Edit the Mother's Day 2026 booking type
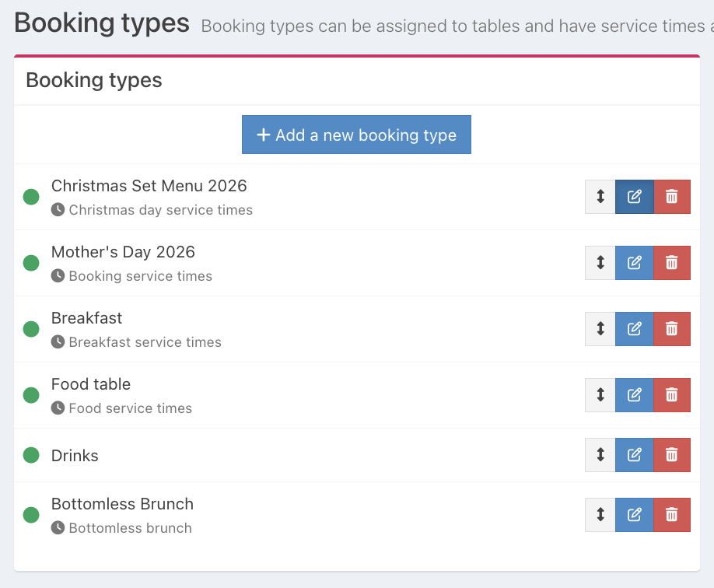 635,263
